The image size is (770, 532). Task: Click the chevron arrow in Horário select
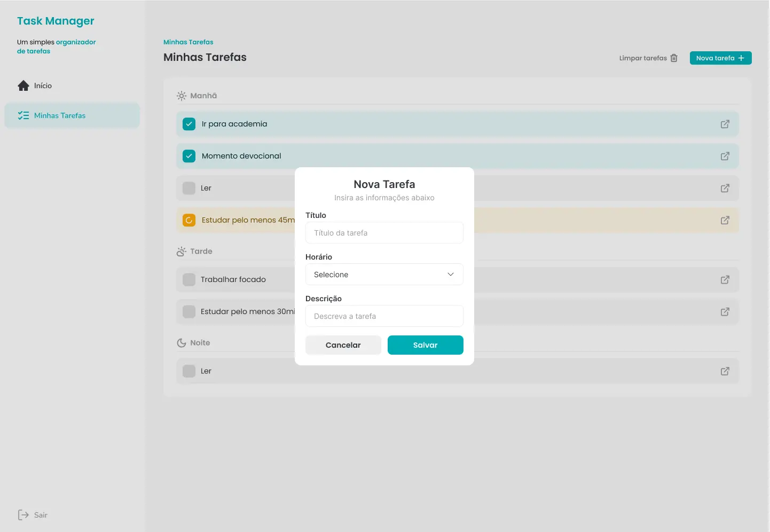point(451,275)
